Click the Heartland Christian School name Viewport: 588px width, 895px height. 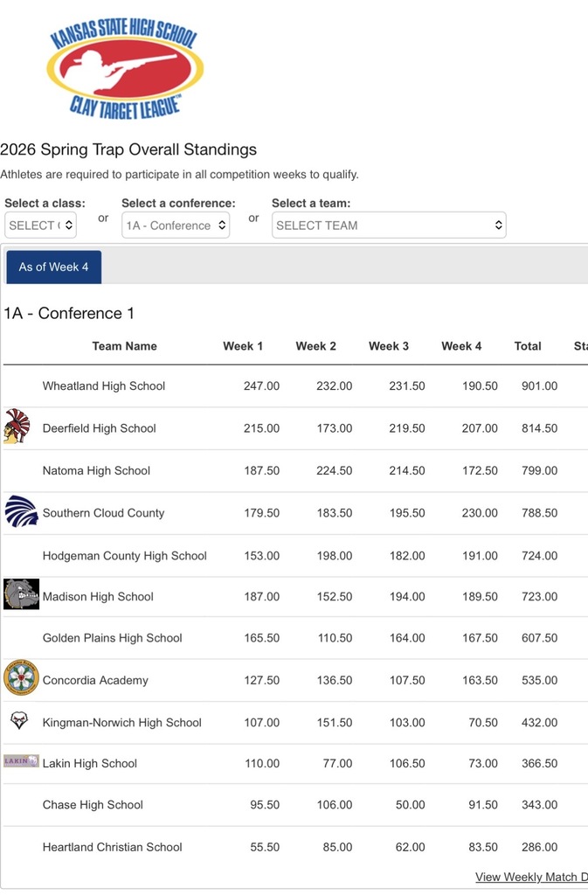click(x=113, y=846)
